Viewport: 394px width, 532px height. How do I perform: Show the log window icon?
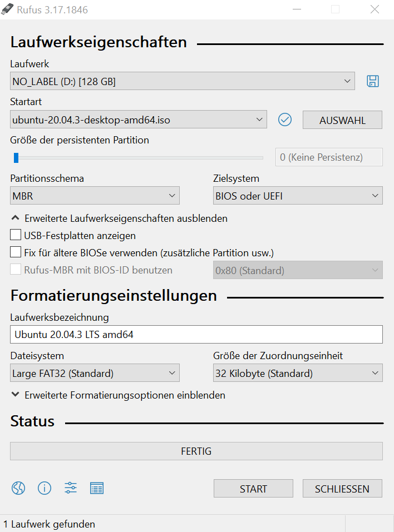pos(97,488)
